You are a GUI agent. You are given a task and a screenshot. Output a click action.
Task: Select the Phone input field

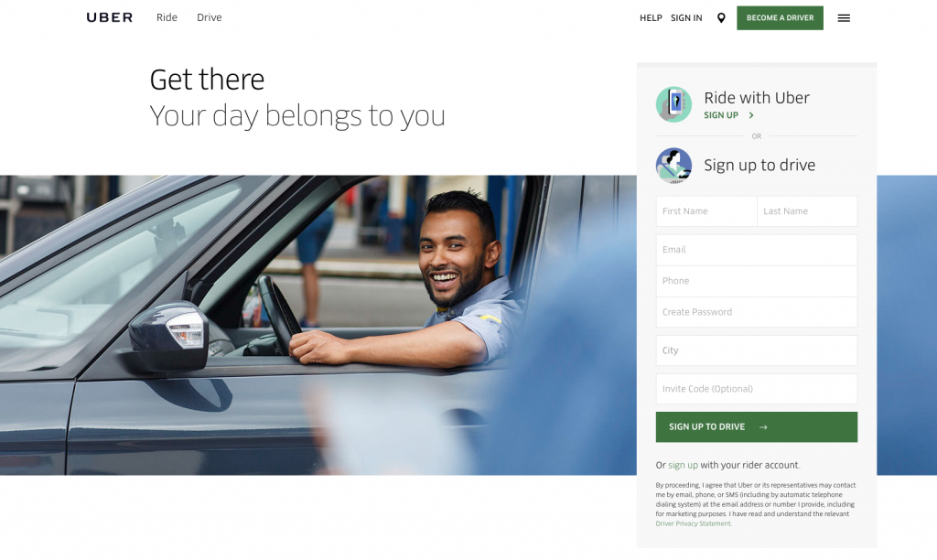757,281
